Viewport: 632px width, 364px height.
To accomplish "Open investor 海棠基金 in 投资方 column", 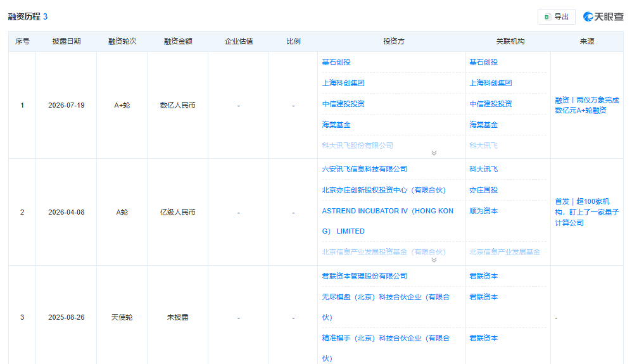I will pos(336,125).
